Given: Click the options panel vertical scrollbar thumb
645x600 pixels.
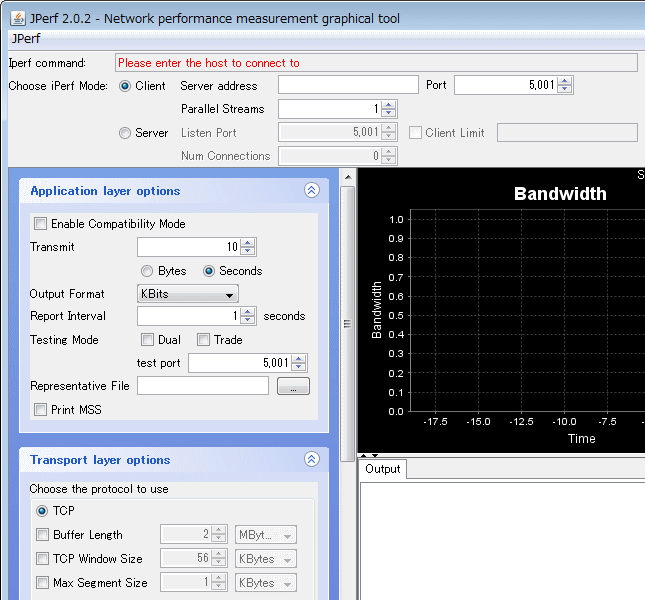Looking at the screenshot, I should coord(348,324).
